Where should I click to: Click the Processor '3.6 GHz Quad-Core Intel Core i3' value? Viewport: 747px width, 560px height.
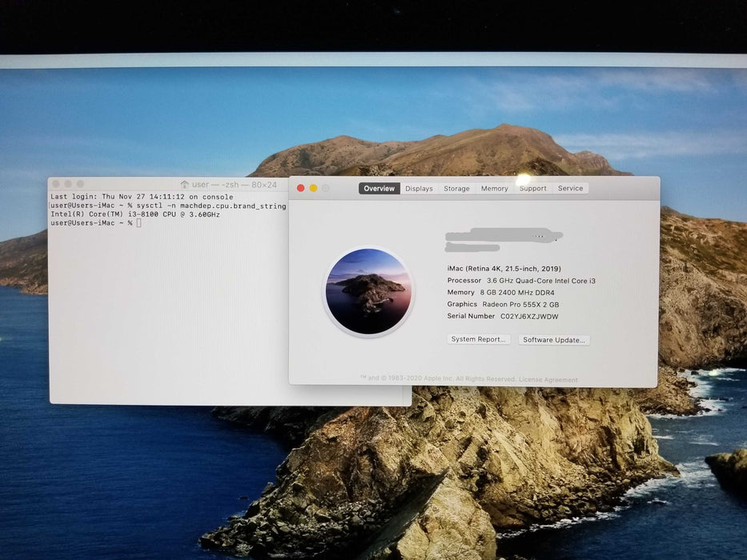pos(541,281)
